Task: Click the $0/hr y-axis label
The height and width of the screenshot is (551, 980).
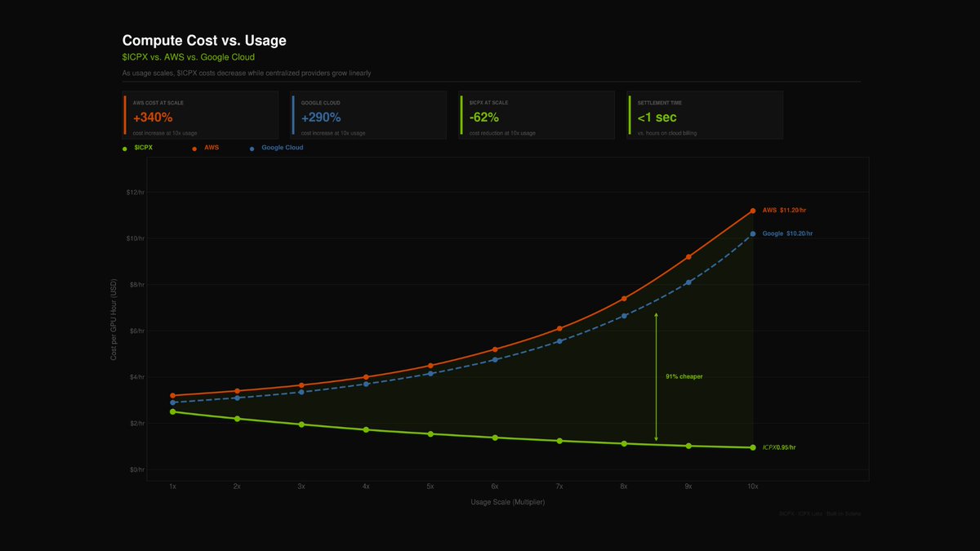Action: pos(137,470)
